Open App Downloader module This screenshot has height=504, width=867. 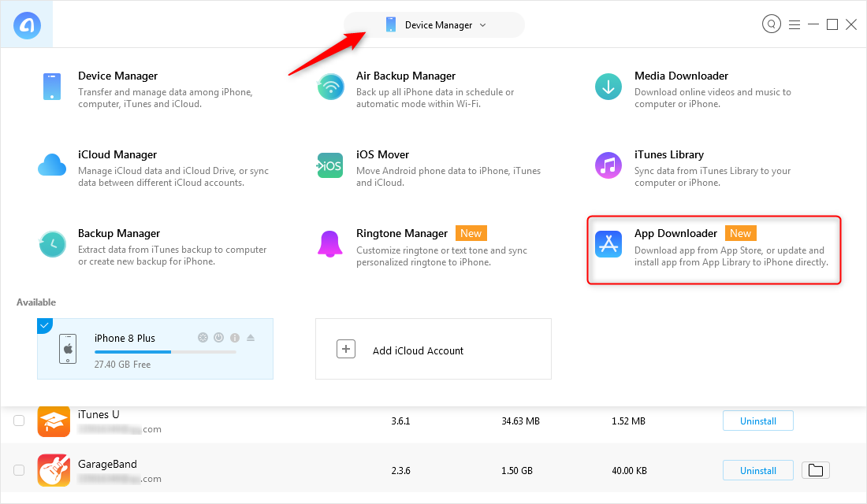[714, 250]
